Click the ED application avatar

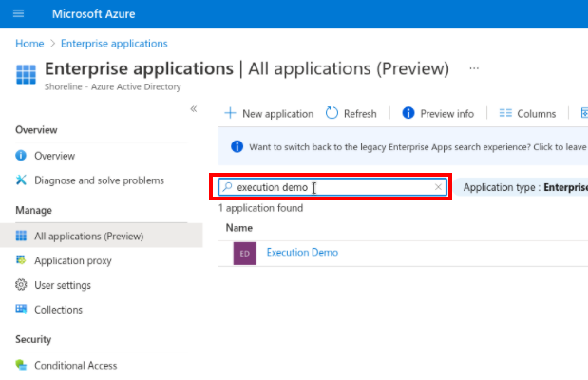pos(244,254)
